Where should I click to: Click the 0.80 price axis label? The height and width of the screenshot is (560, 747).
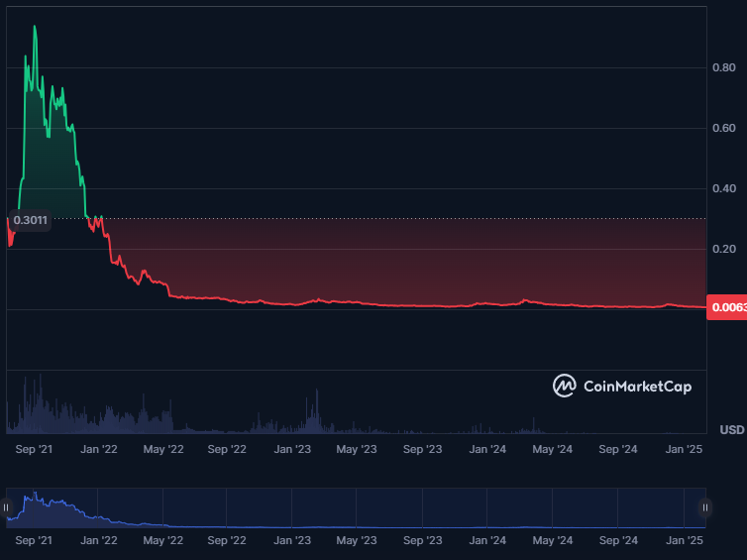(x=723, y=67)
